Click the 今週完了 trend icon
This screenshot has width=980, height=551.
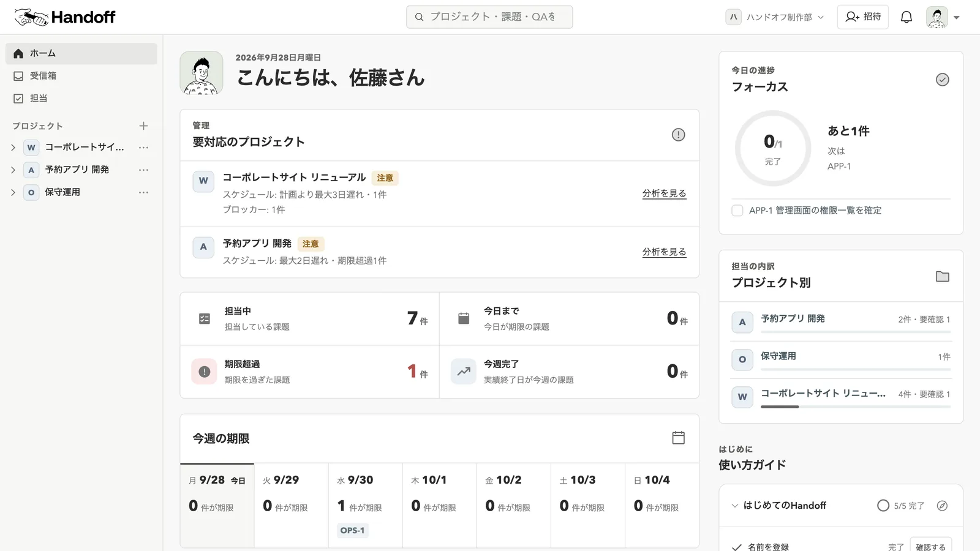tap(464, 372)
